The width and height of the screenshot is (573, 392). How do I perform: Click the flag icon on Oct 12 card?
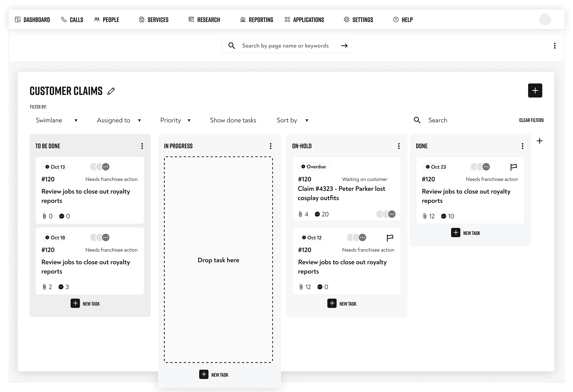pyautogui.click(x=390, y=238)
